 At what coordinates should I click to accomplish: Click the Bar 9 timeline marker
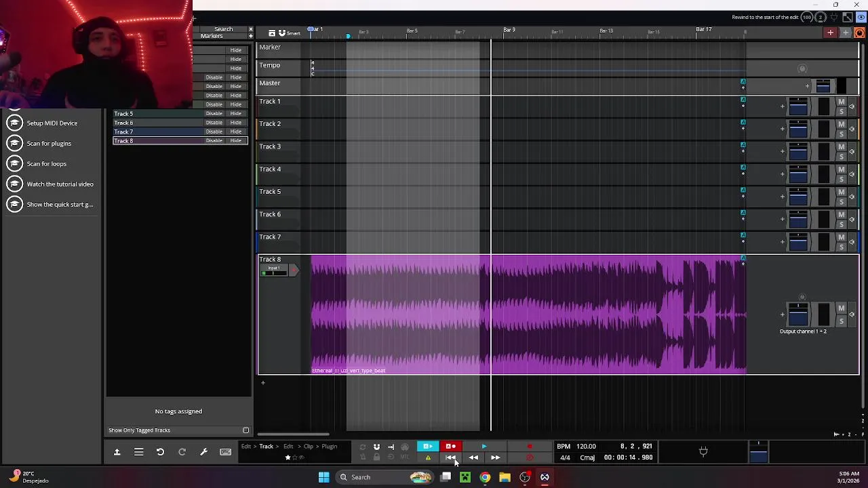[509, 30]
